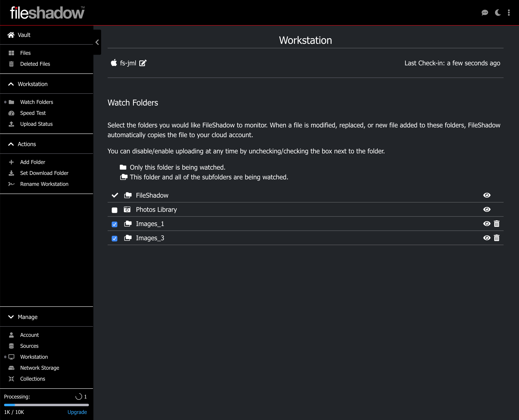Enable the Photos Library checkbox
Image resolution: width=519 pixels, height=420 pixels.
(115, 210)
